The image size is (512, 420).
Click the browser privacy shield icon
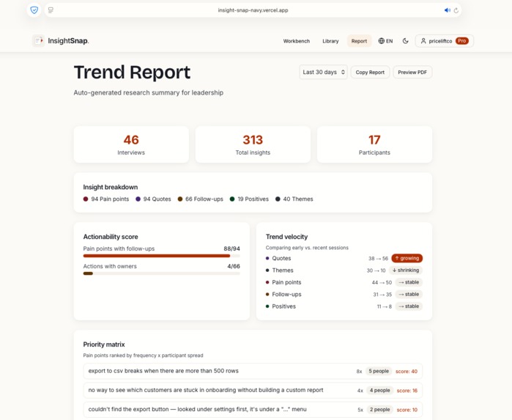(x=34, y=10)
